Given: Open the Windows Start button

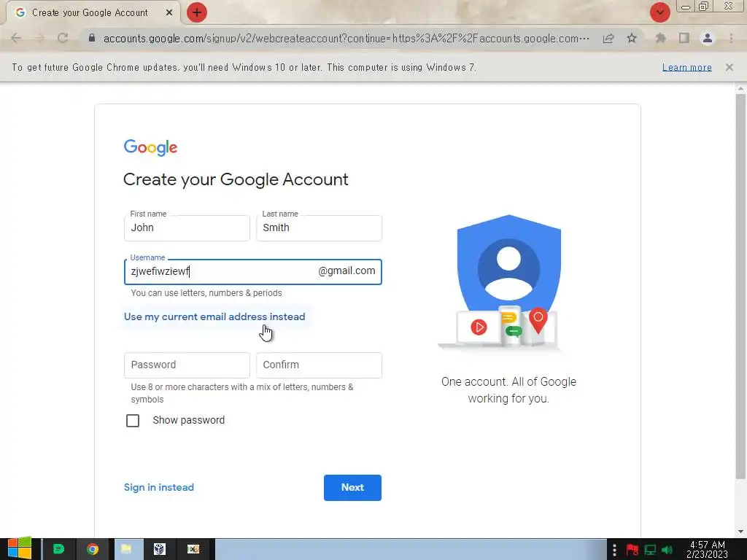Looking at the screenshot, I should [20, 549].
